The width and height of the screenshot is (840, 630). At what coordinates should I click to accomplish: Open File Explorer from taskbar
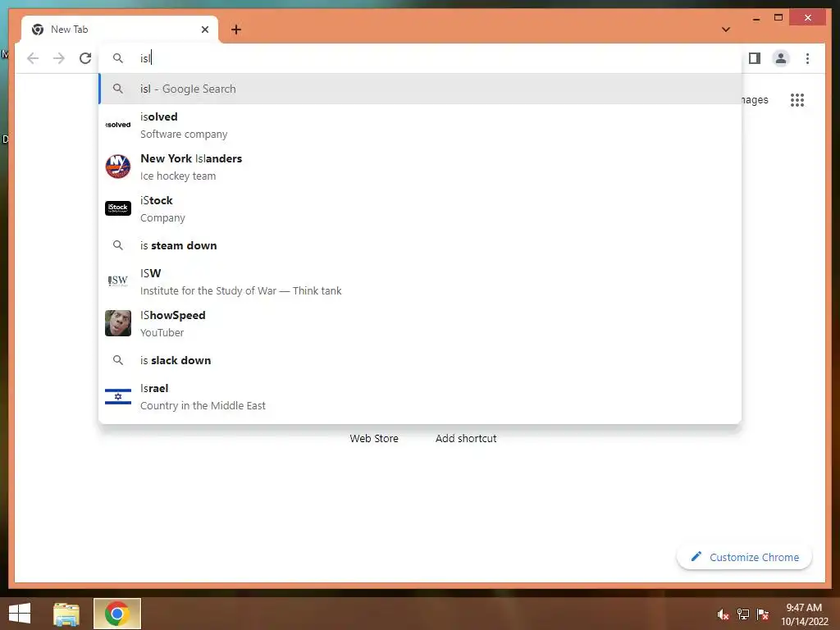click(66, 614)
